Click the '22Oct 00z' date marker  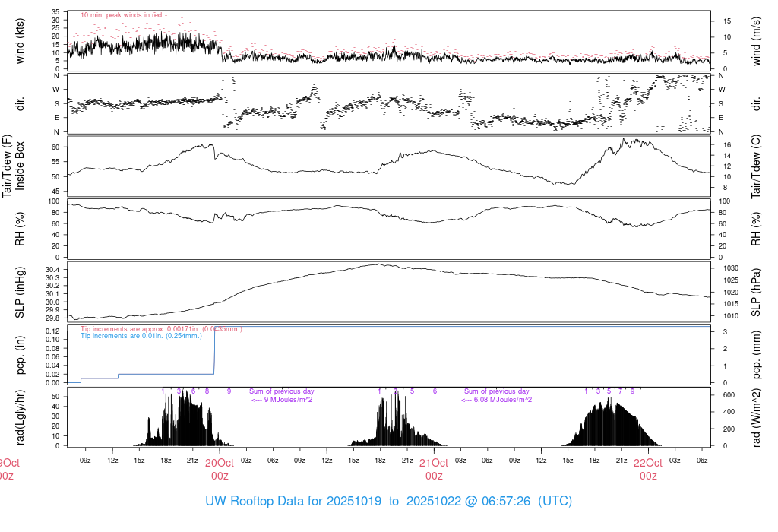click(x=649, y=470)
